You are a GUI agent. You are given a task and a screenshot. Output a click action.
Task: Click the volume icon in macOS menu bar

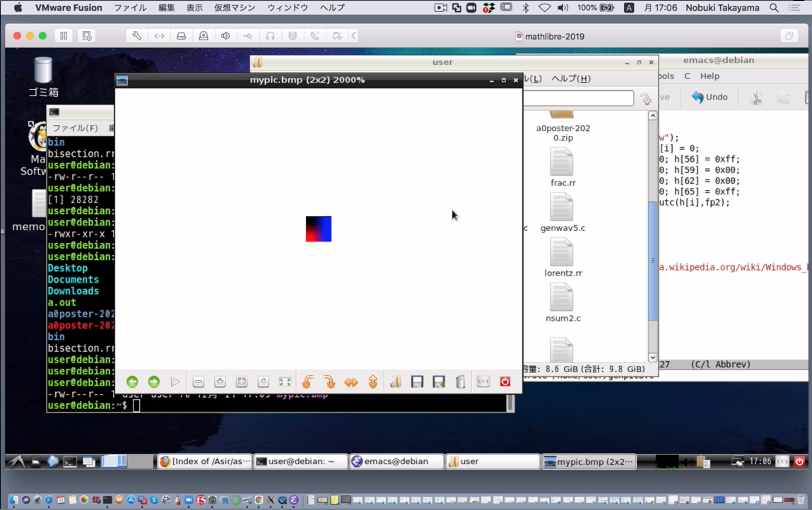(x=563, y=8)
